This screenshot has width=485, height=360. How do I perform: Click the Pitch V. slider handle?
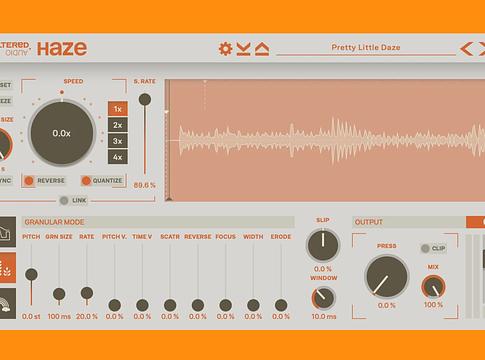pyautogui.click(x=115, y=305)
